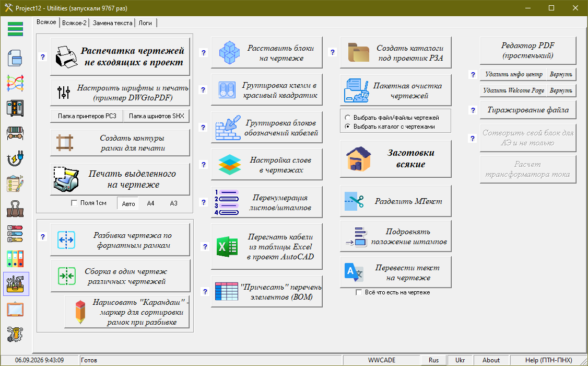This screenshot has width=588, height=366.
Task: Open the green hamburger menu icon
Action: pos(15,29)
